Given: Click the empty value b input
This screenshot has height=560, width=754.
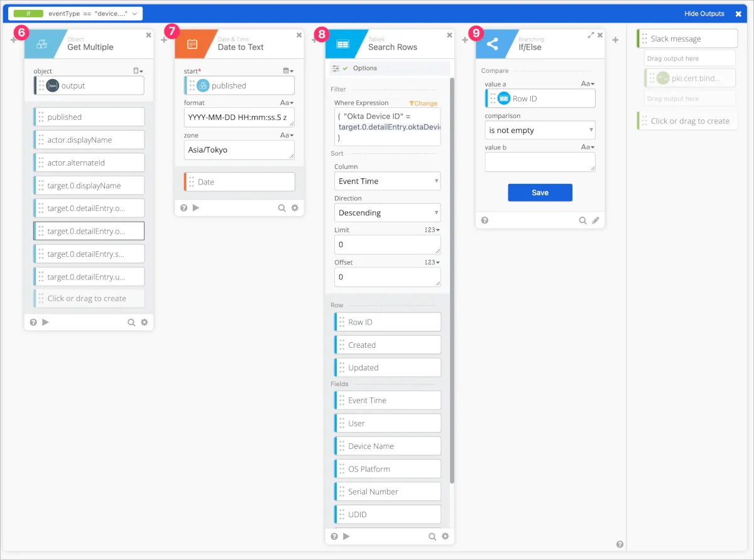Looking at the screenshot, I should click(x=540, y=162).
